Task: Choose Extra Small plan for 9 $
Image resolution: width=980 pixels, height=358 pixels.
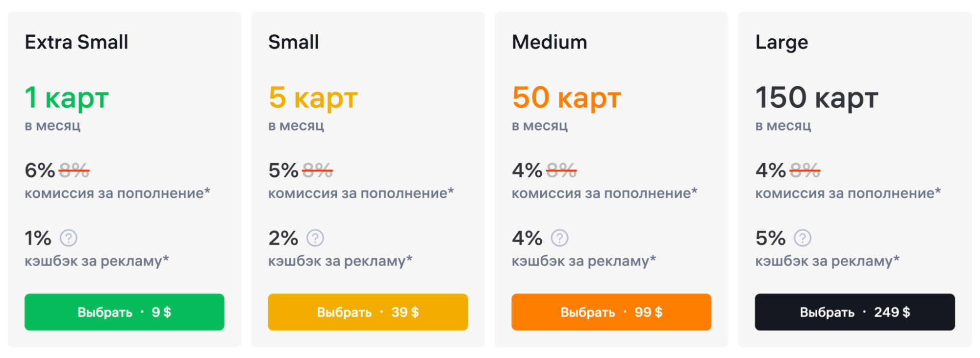Action: coord(125,312)
